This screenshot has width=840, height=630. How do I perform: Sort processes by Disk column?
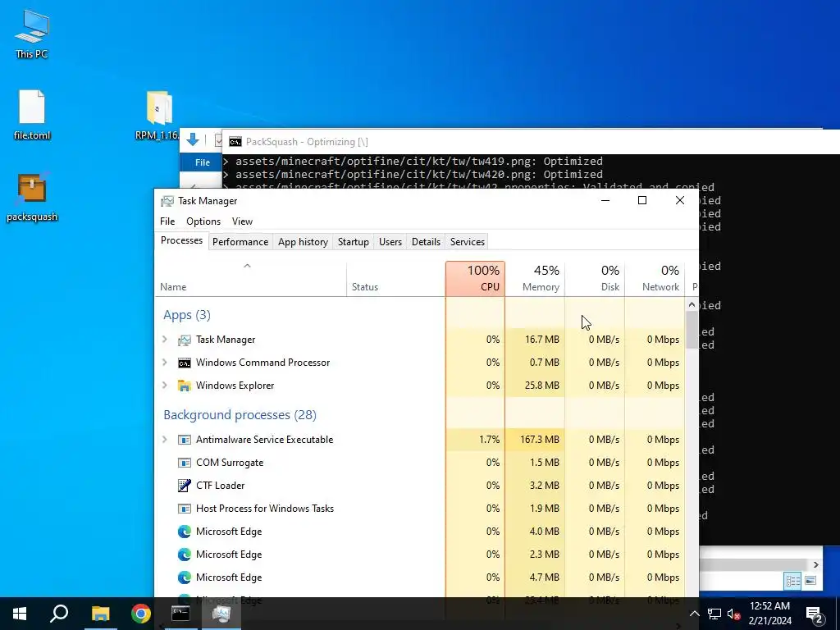[595, 279]
